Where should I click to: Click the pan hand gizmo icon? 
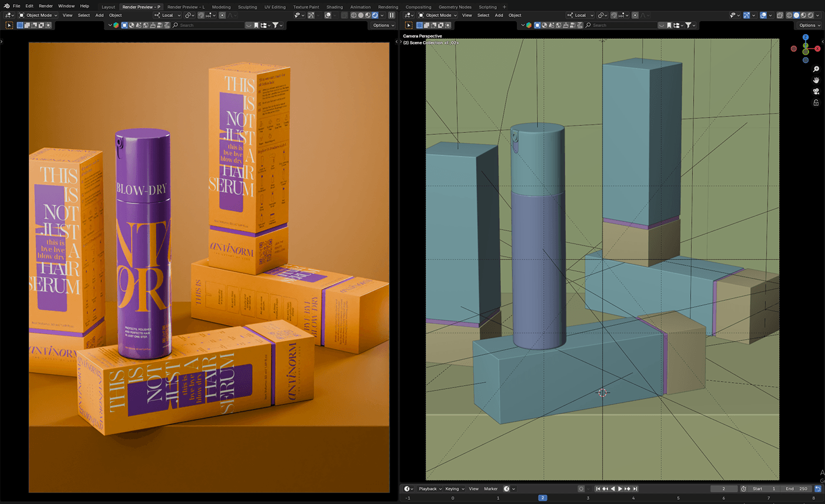[x=816, y=80]
